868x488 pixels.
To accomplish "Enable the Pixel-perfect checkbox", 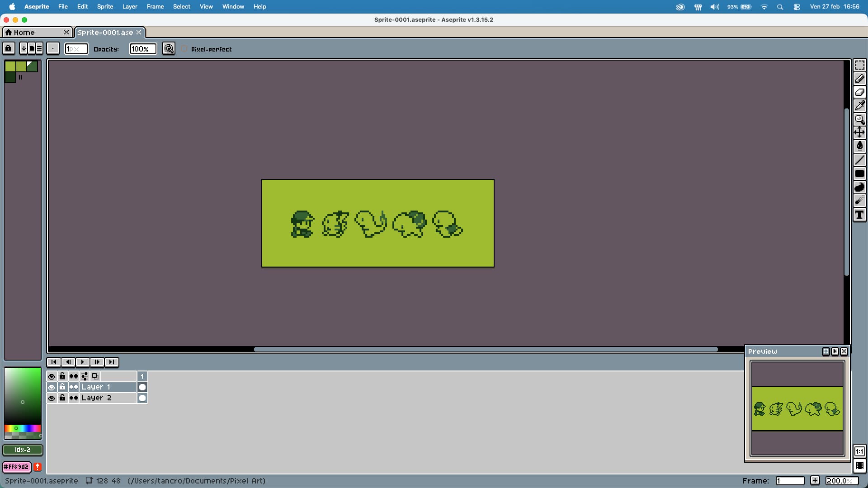I will (184, 49).
